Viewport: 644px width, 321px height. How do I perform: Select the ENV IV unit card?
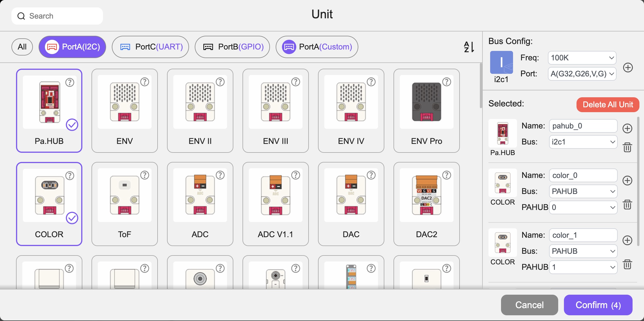point(351,111)
